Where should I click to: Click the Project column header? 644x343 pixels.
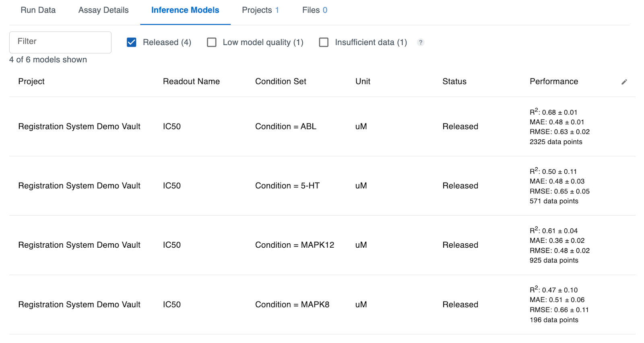31,81
